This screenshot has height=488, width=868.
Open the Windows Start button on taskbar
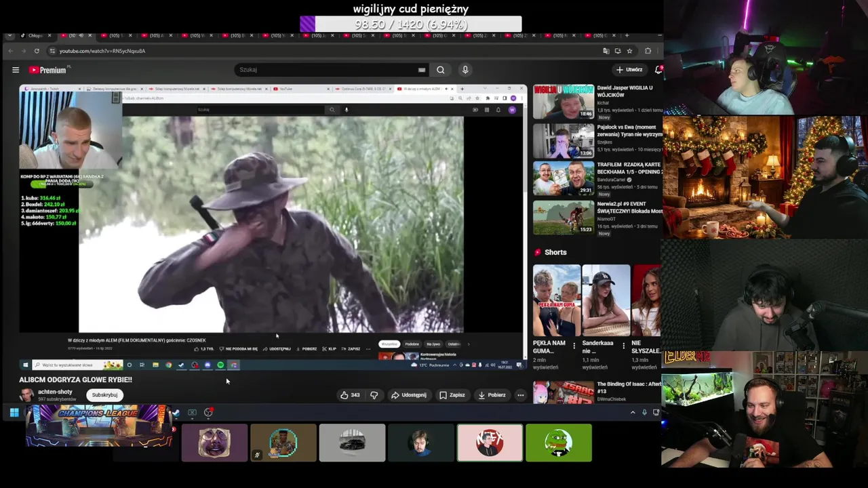(14, 412)
